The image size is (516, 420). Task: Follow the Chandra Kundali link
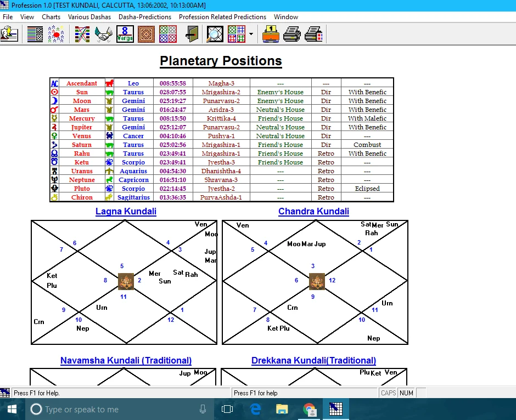coord(313,211)
